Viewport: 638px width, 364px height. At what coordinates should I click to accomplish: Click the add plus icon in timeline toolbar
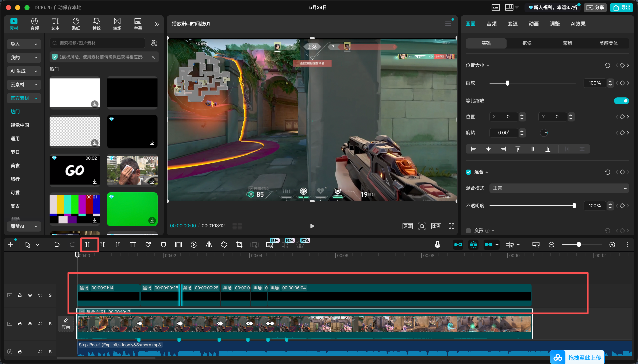pos(11,245)
